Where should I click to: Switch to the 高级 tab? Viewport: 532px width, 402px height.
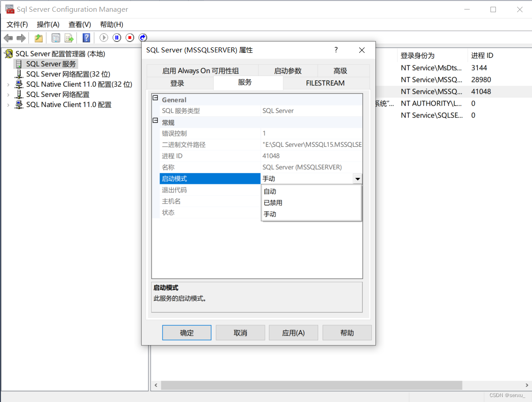[x=343, y=70]
